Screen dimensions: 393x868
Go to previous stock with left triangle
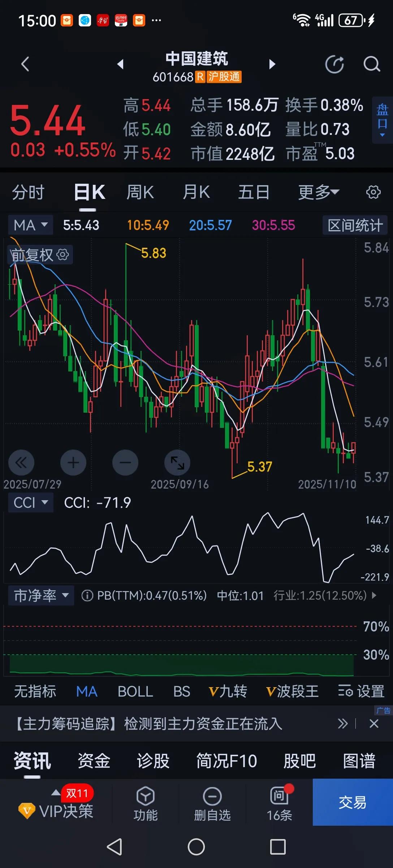[120, 64]
